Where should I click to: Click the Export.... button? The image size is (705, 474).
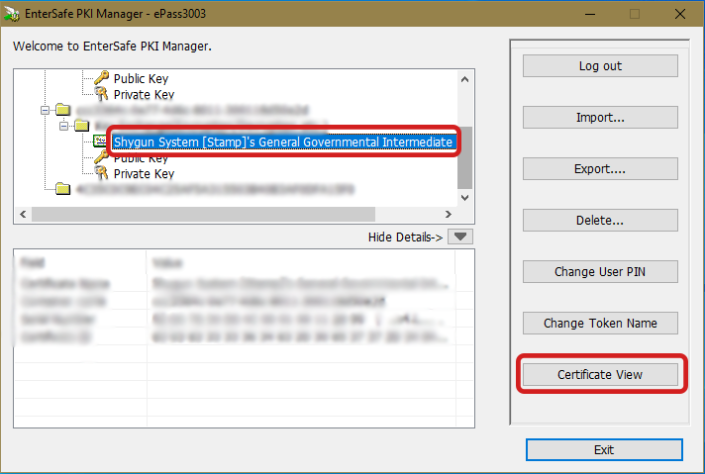point(600,169)
